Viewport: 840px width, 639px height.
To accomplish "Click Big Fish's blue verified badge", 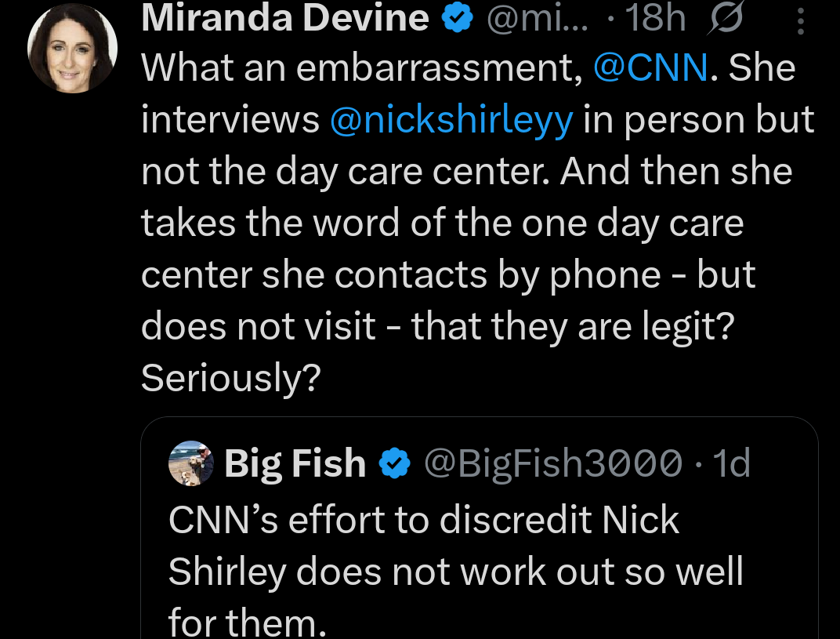I will (x=394, y=462).
